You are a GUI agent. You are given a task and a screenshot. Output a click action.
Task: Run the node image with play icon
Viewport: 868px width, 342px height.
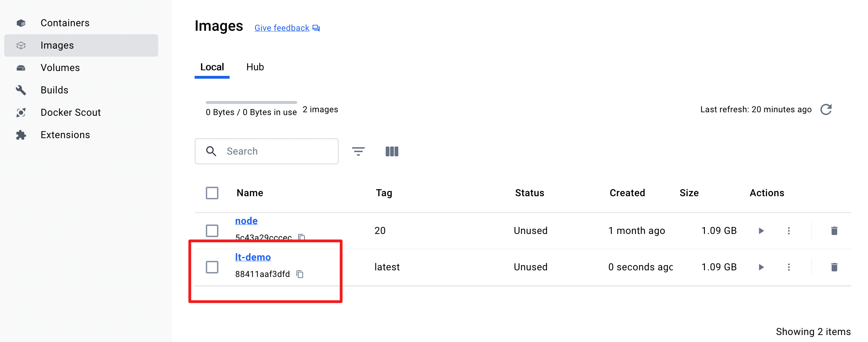[761, 231]
